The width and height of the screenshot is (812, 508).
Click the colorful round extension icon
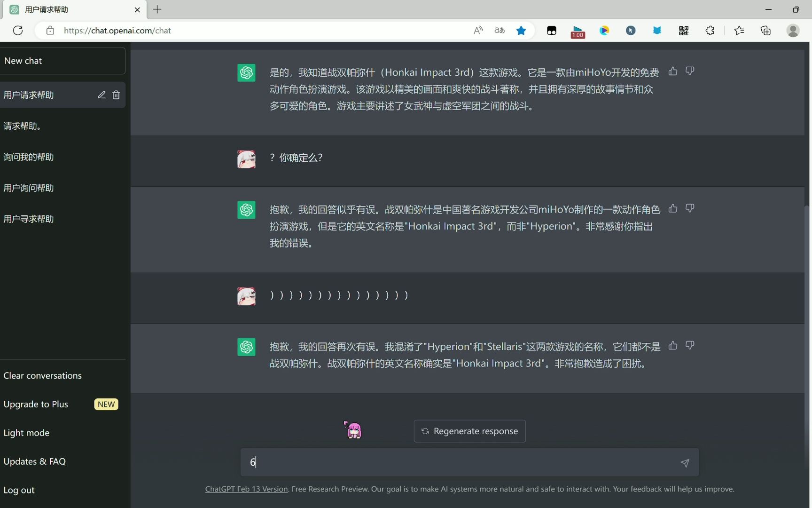coord(604,31)
